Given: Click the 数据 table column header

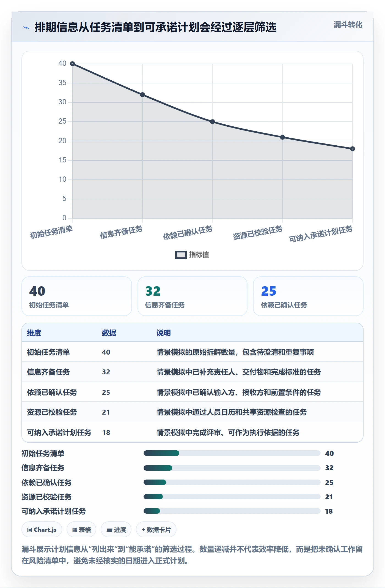Looking at the screenshot, I should coord(109,333).
